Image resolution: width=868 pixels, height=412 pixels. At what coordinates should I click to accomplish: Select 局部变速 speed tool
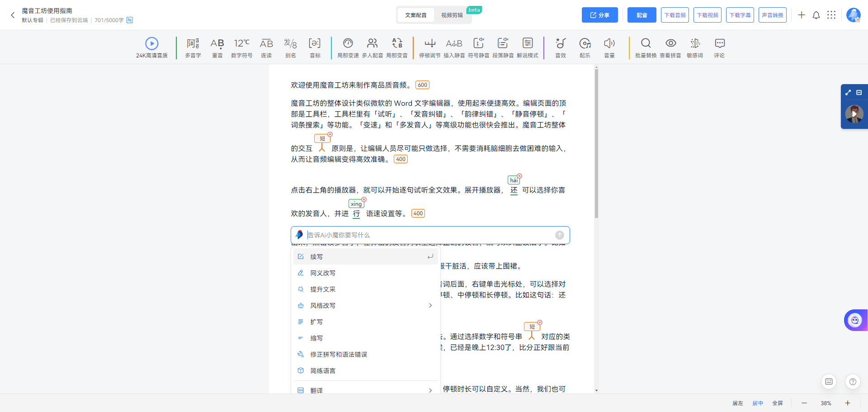tap(348, 48)
